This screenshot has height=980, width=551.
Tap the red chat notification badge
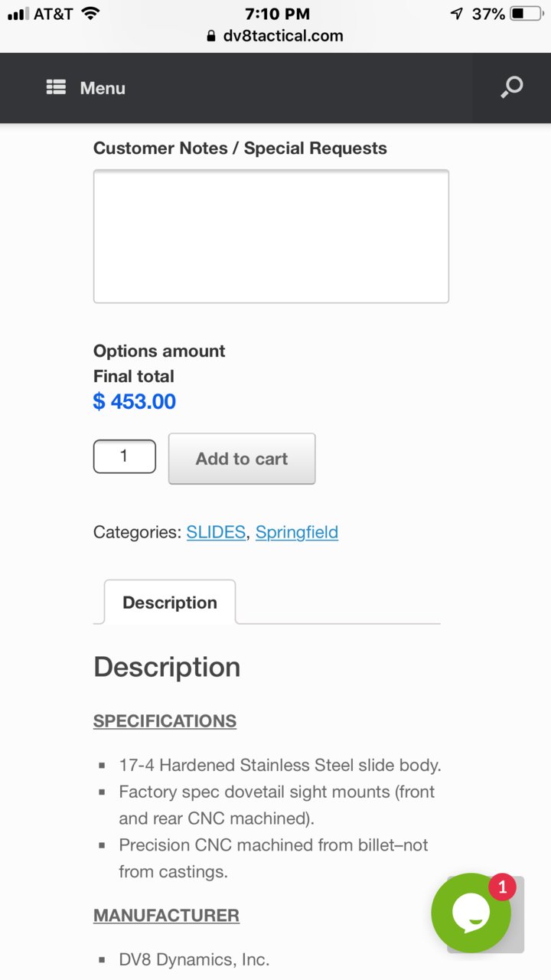[x=502, y=887]
